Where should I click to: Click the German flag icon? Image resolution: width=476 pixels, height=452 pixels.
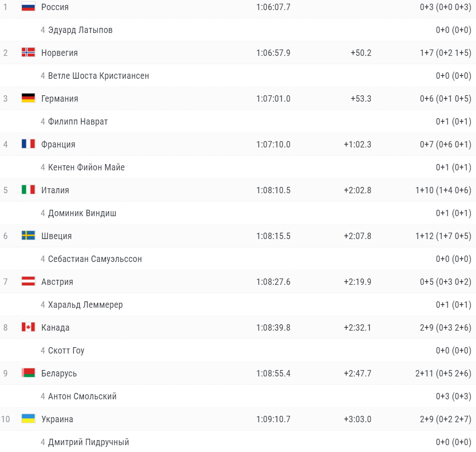[28, 98]
